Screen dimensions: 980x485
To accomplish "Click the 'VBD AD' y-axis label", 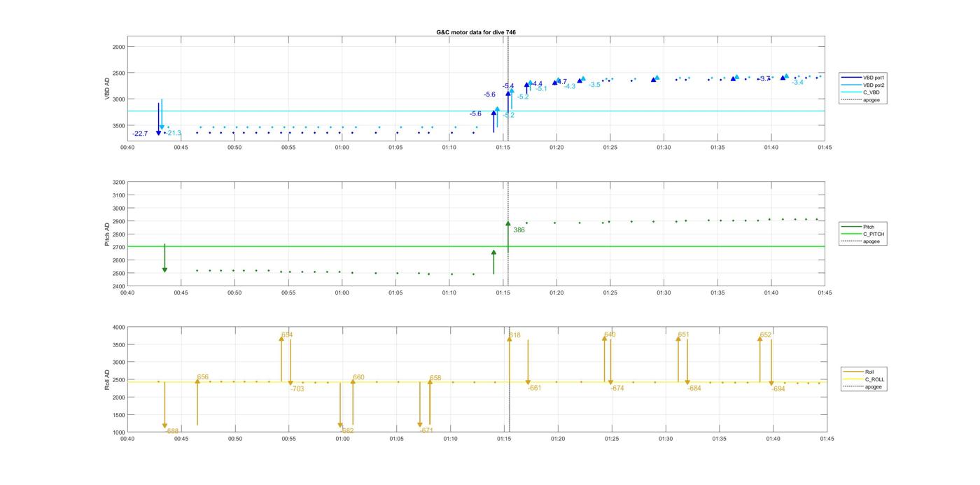I will tap(108, 89).
